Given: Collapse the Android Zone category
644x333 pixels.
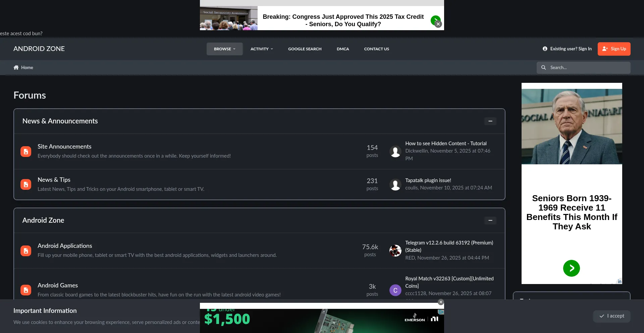Looking at the screenshot, I should [490, 220].
